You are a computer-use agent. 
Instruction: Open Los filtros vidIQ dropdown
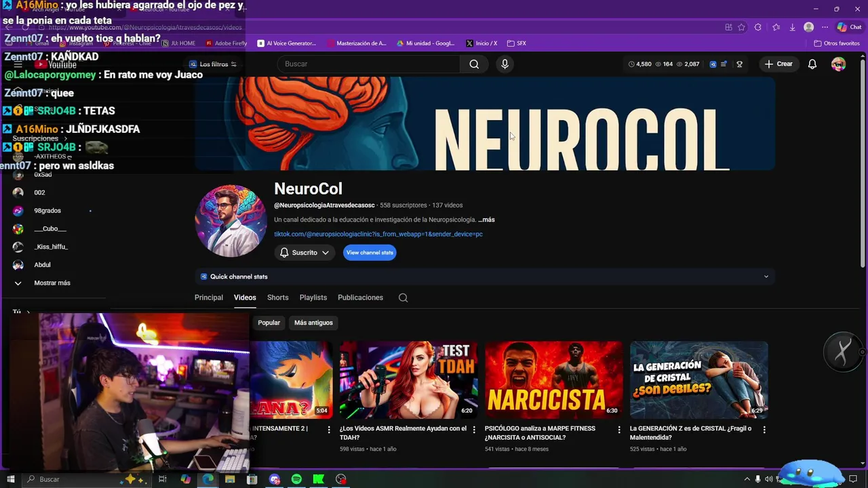point(213,64)
